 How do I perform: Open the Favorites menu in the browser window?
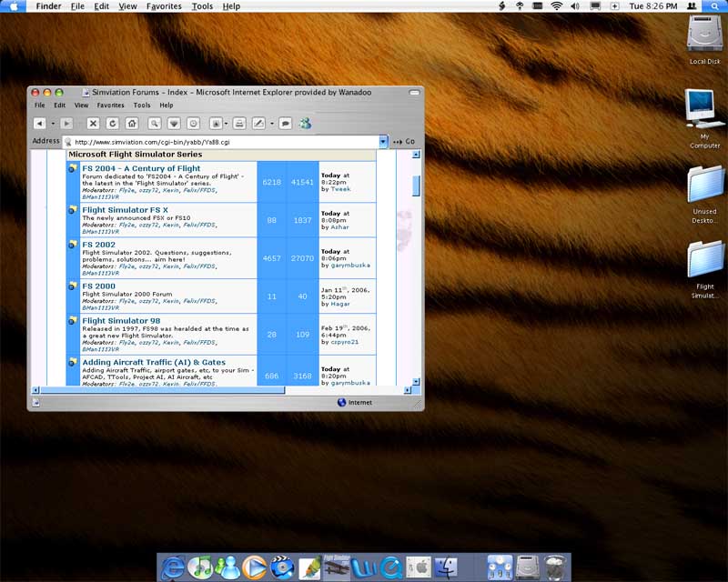coord(110,105)
